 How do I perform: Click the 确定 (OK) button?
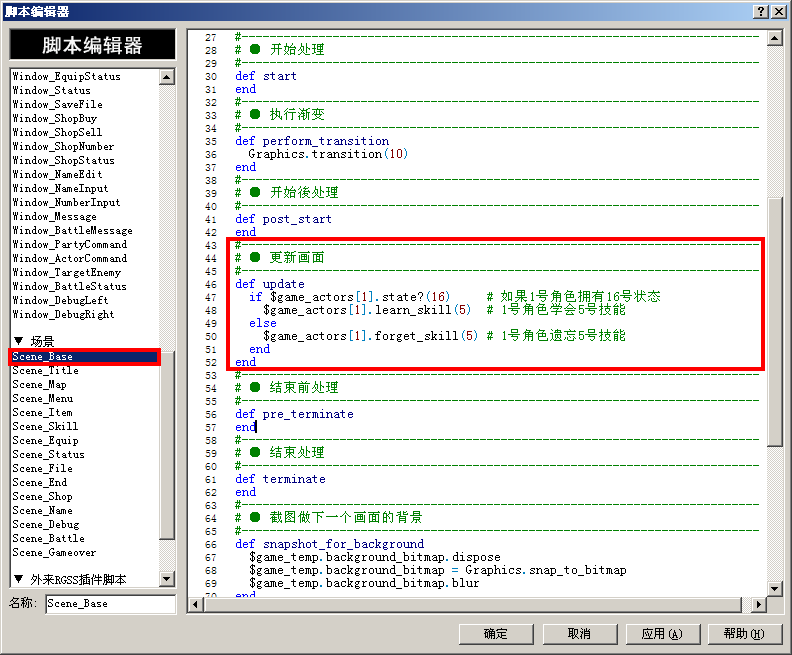496,633
